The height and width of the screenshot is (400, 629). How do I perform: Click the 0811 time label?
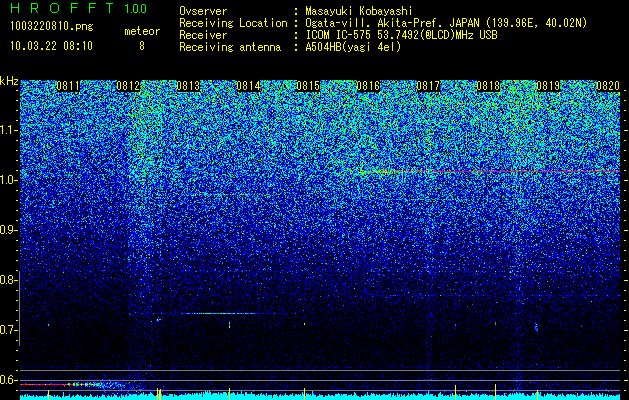(68, 86)
